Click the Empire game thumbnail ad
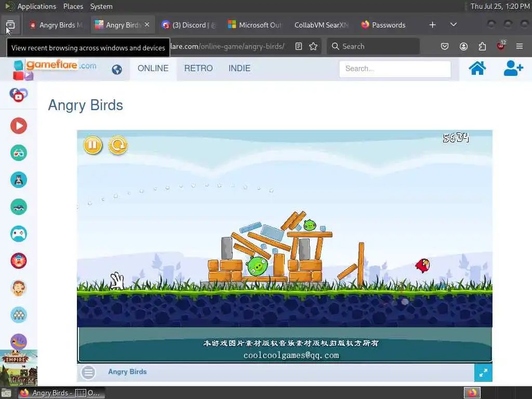Viewport: 532px width, 399px height. pyautogui.click(x=19, y=368)
